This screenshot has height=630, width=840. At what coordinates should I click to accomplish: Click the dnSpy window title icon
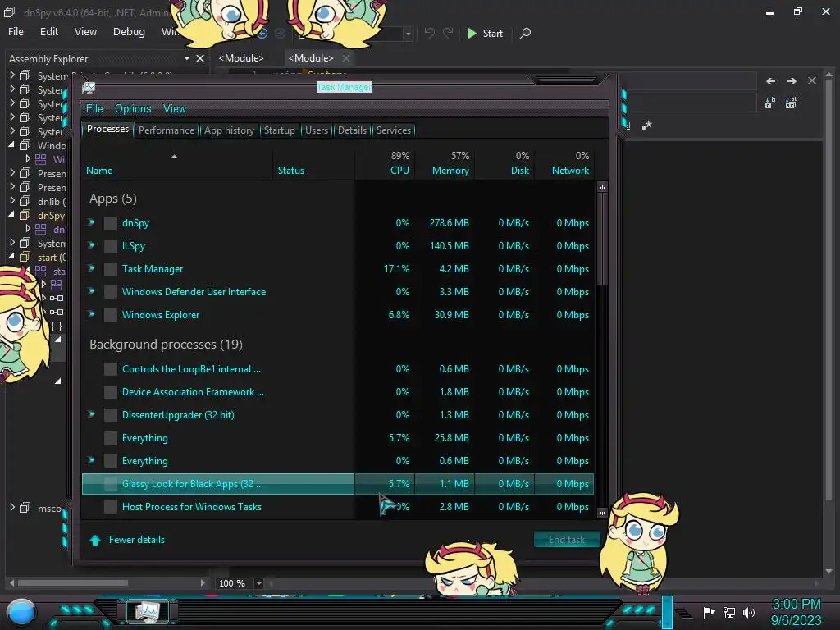(9, 11)
